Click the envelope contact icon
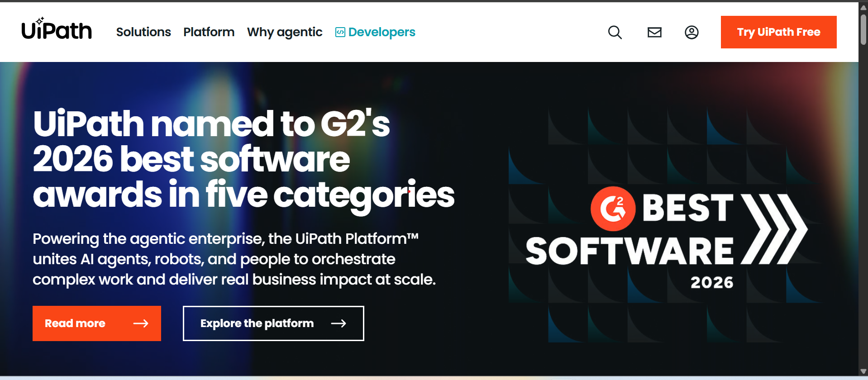 (654, 32)
